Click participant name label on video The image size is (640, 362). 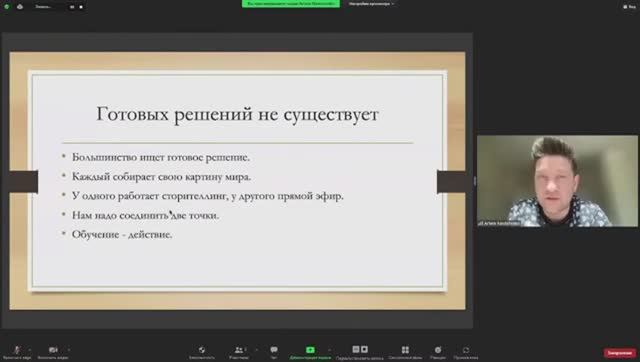pos(499,223)
